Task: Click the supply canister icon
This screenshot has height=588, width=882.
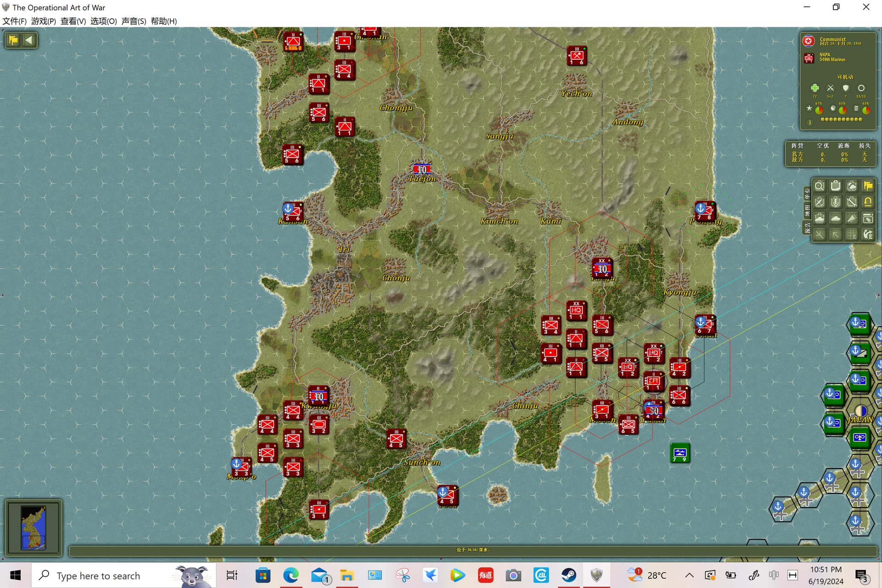Action: point(856,108)
